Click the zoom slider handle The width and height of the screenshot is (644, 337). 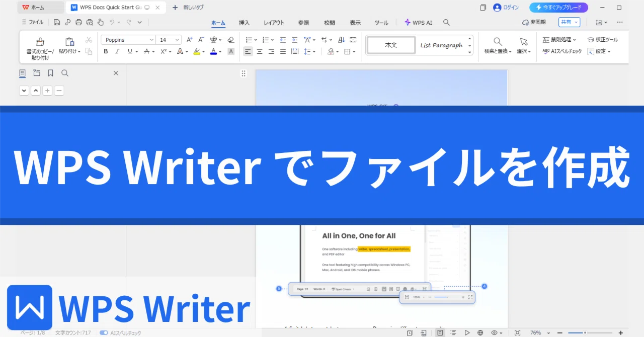(585, 333)
